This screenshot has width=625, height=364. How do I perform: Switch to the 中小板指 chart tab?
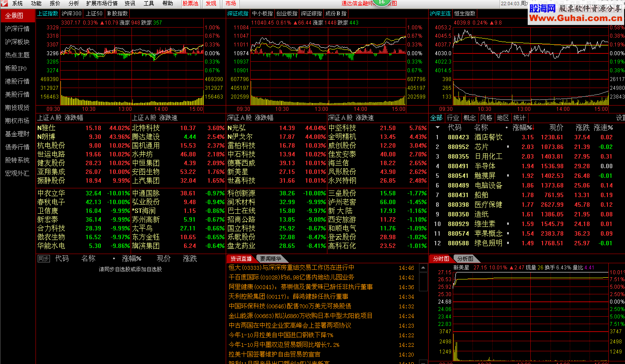tap(262, 14)
